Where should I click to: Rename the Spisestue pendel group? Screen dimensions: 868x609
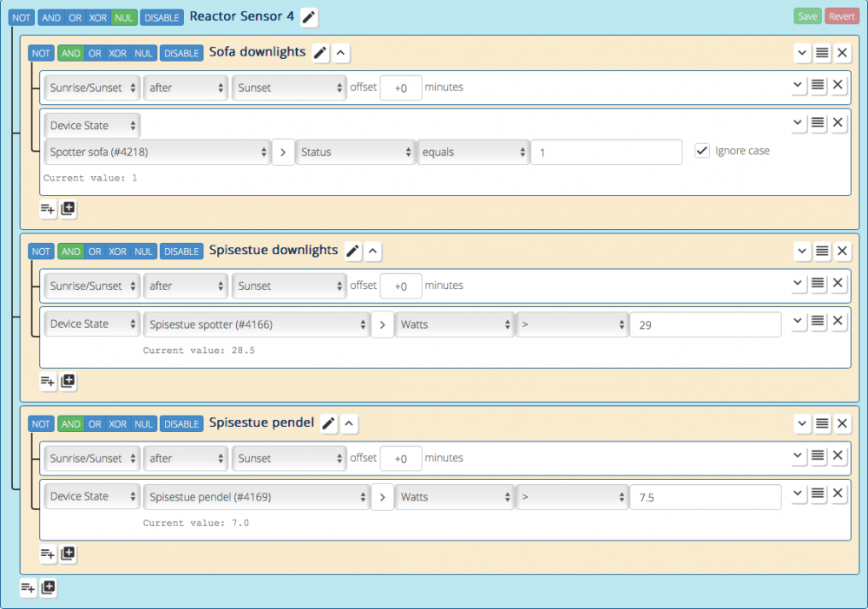tap(328, 423)
